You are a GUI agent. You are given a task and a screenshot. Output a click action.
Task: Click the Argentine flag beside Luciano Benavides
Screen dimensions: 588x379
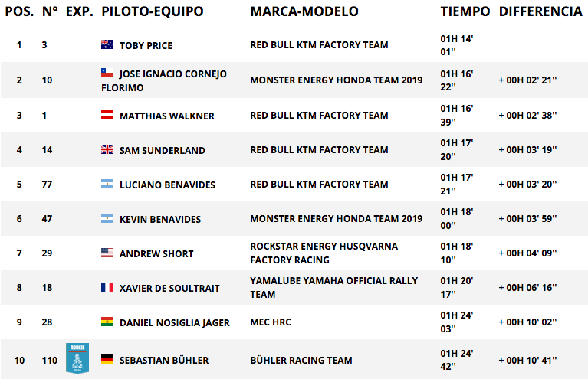coord(107,184)
